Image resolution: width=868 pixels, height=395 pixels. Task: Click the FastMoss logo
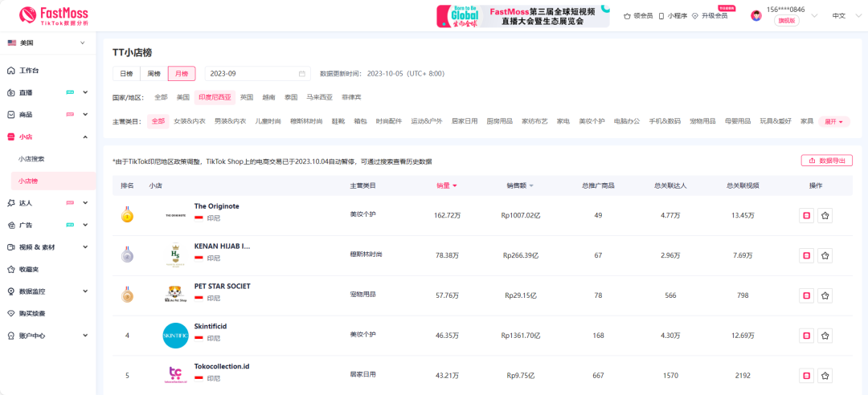53,16
